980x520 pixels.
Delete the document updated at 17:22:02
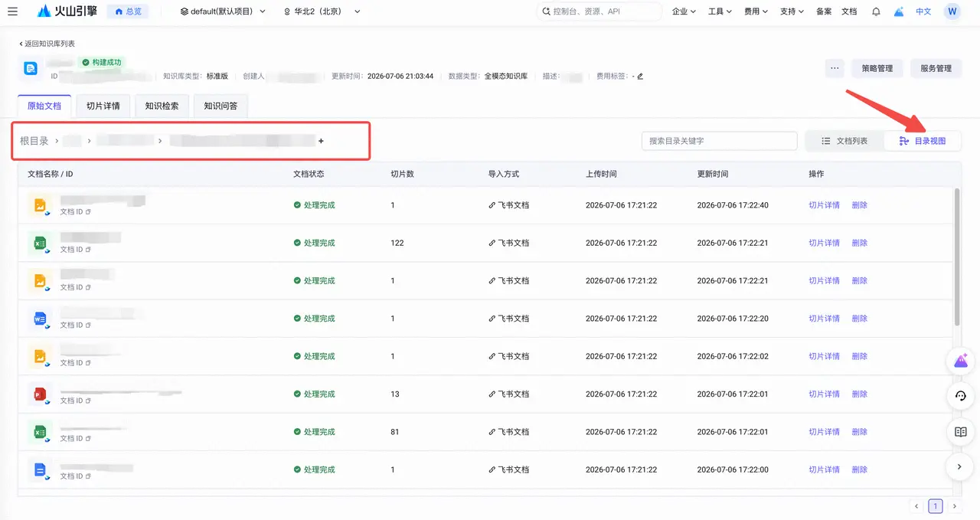click(860, 356)
